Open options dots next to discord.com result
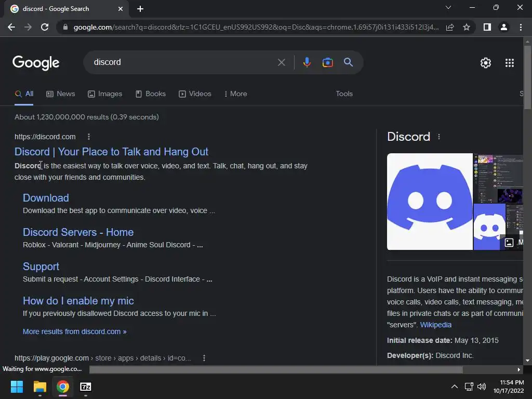532x399 pixels. pos(89,137)
